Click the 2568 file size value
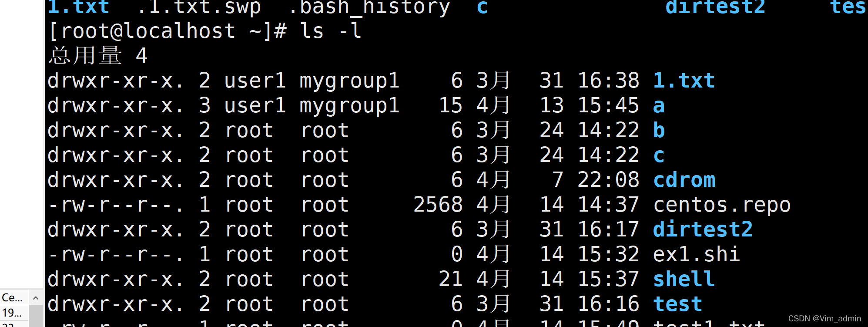The image size is (868, 327). 438,205
